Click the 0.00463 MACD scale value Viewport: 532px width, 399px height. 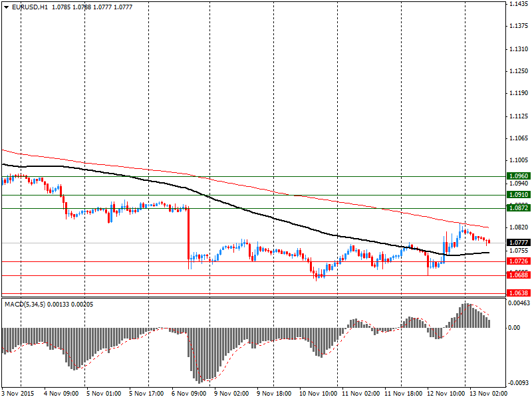pyautogui.click(x=519, y=303)
